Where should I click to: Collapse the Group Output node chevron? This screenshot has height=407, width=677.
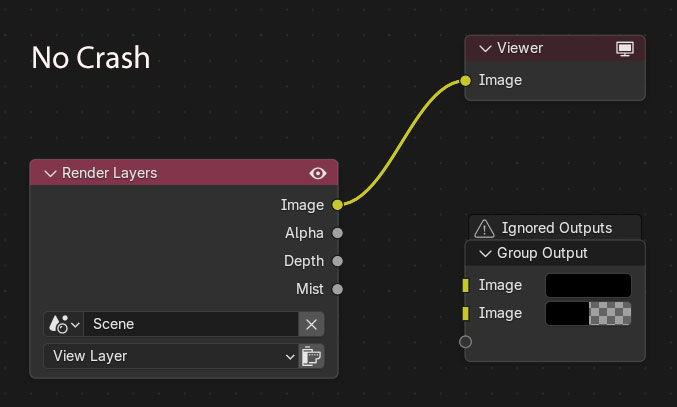[485, 253]
